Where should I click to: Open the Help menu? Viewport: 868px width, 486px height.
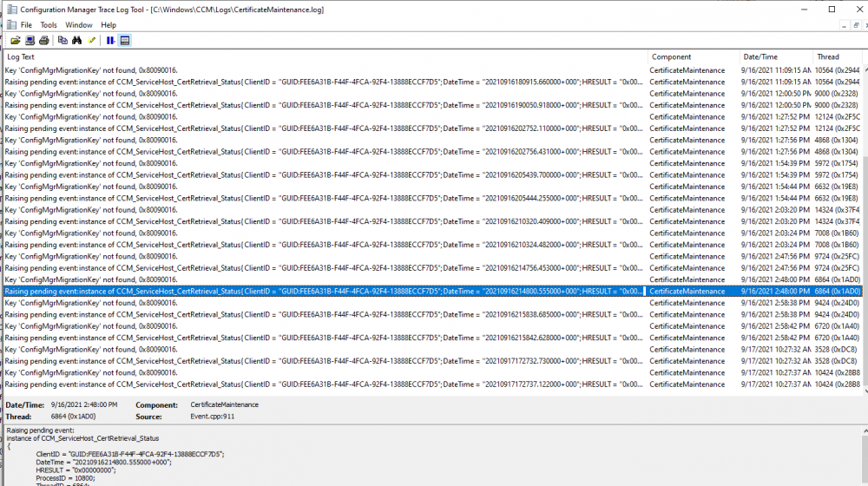[108, 25]
